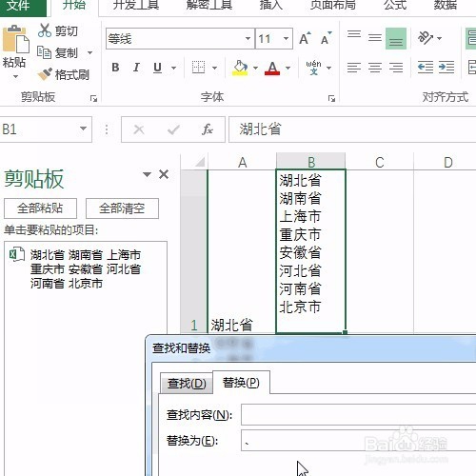Click the Paste clipboard icon
This screenshot has height=476, width=476.
pyautogui.click(x=15, y=39)
